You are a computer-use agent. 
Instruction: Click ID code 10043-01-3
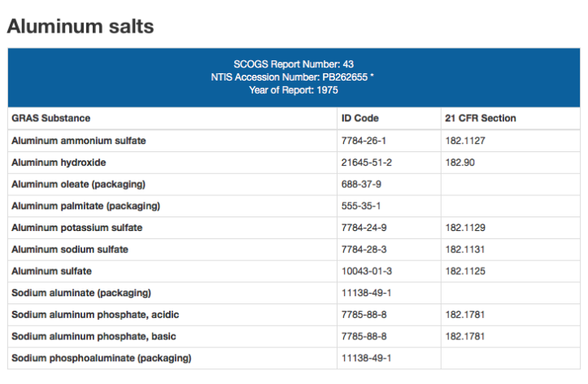[x=367, y=271]
